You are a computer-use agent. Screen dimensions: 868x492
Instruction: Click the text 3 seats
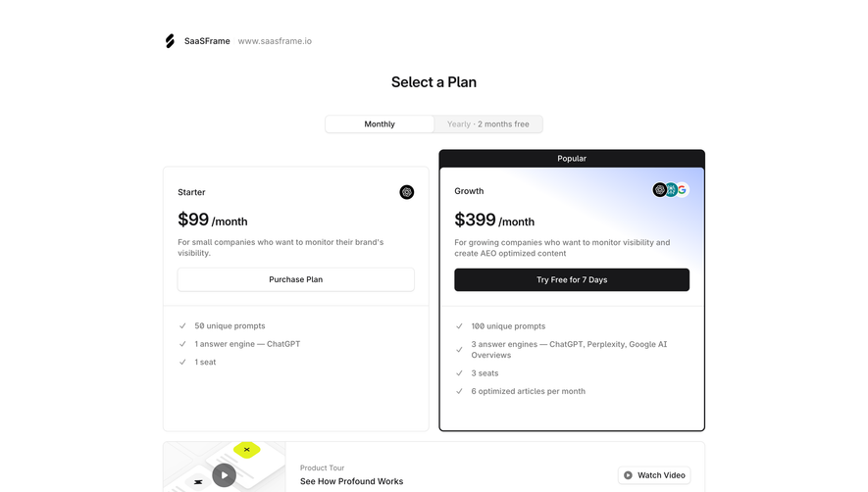[485, 373]
